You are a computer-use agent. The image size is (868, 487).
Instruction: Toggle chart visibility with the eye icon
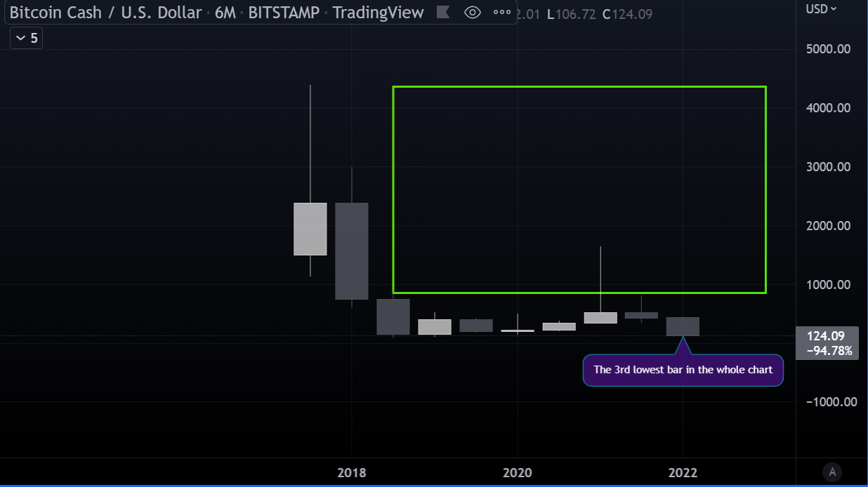tap(473, 12)
